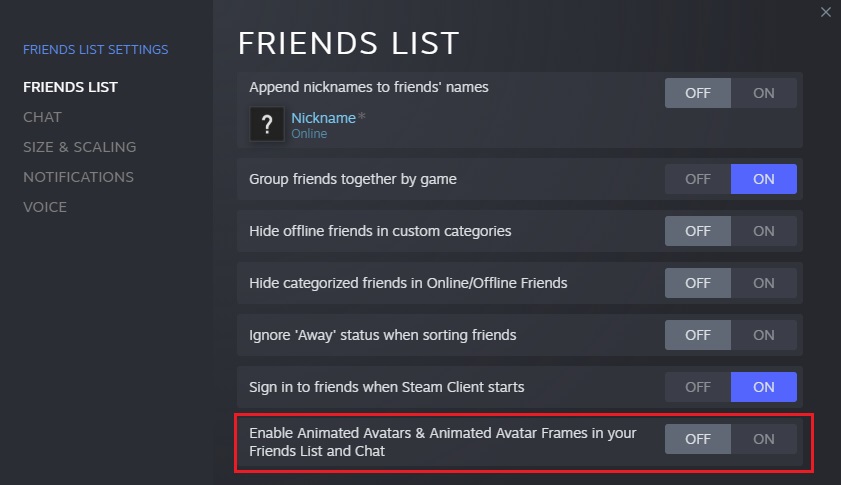Turn off Group friends together by game
841x485 pixels.
698,179
